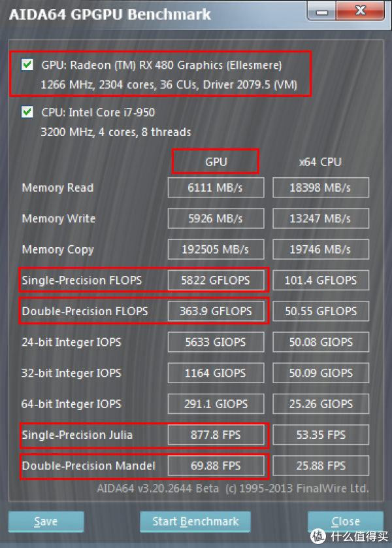Click the Memory Read GPU result field
Image resolution: width=392 pixels, height=548 pixels.
216,188
